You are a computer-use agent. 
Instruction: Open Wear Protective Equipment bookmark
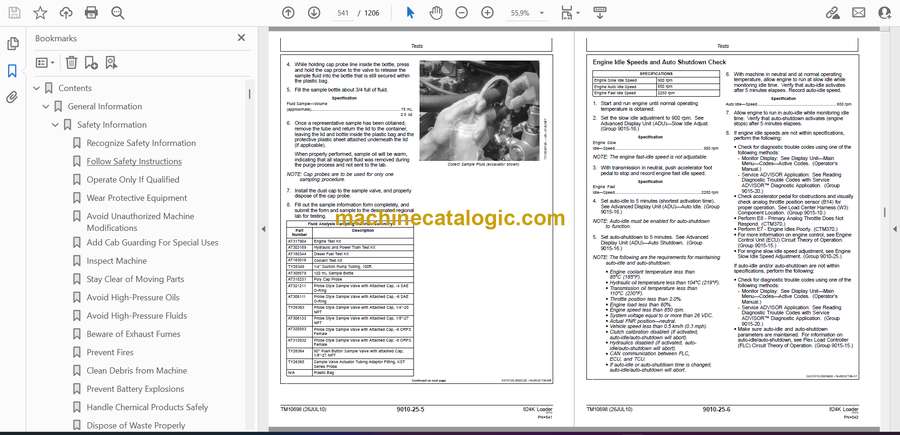pyautogui.click(x=137, y=198)
